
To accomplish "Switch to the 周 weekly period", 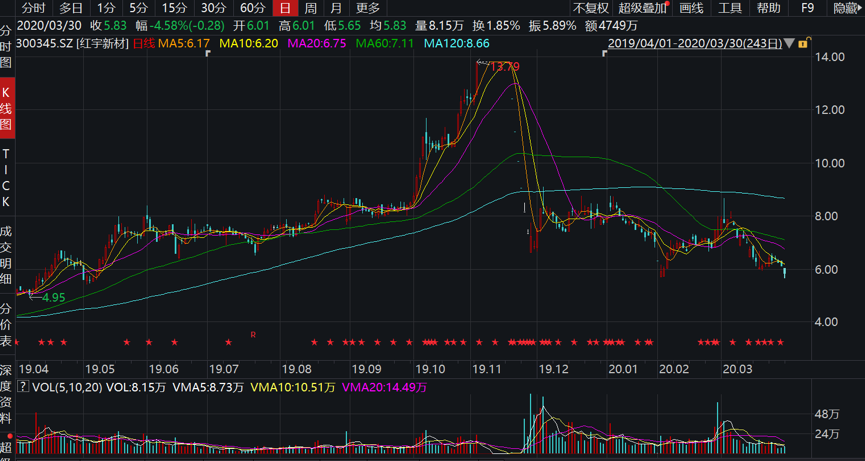I will pyautogui.click(x=310, y=8).
